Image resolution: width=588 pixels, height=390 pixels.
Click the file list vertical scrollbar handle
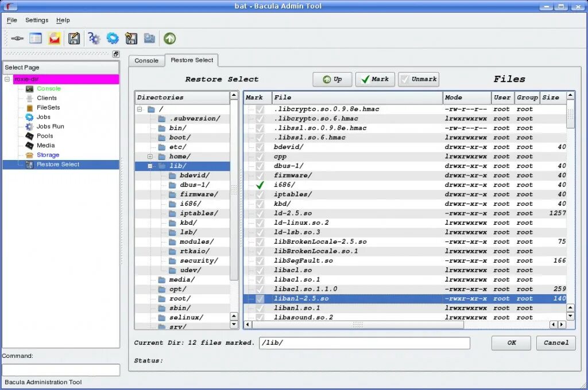coord(570,114)
